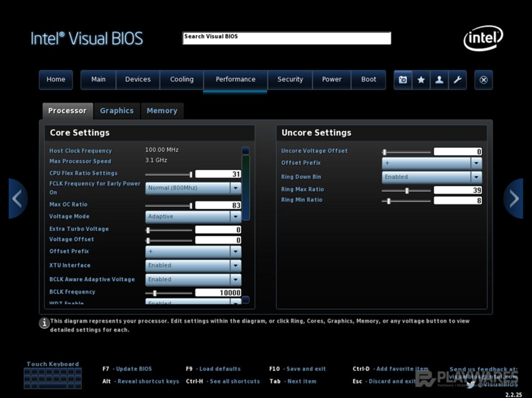
Task: Click F9 Load defaults shortcut
Action: click(x=213, y=369)
